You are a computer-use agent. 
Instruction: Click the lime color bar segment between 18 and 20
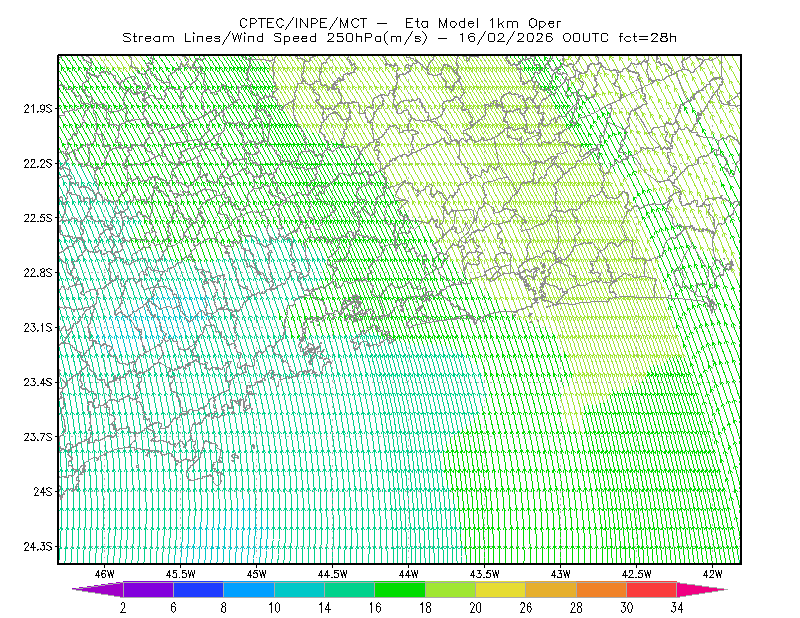451,589
